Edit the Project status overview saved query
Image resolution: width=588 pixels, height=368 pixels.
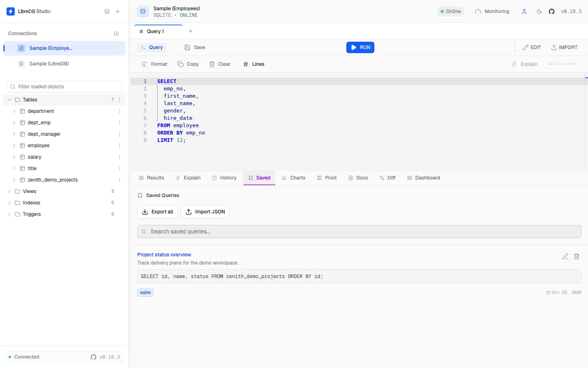[x=565, y=256]
